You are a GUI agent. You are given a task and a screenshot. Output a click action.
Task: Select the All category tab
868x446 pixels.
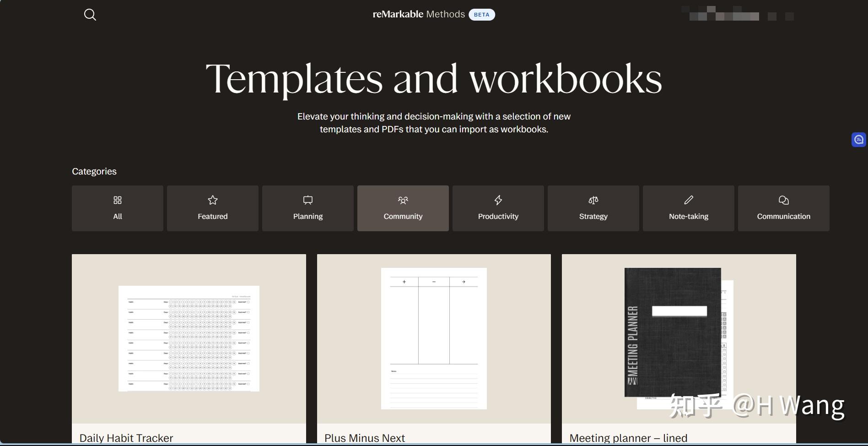coord(118,208)
